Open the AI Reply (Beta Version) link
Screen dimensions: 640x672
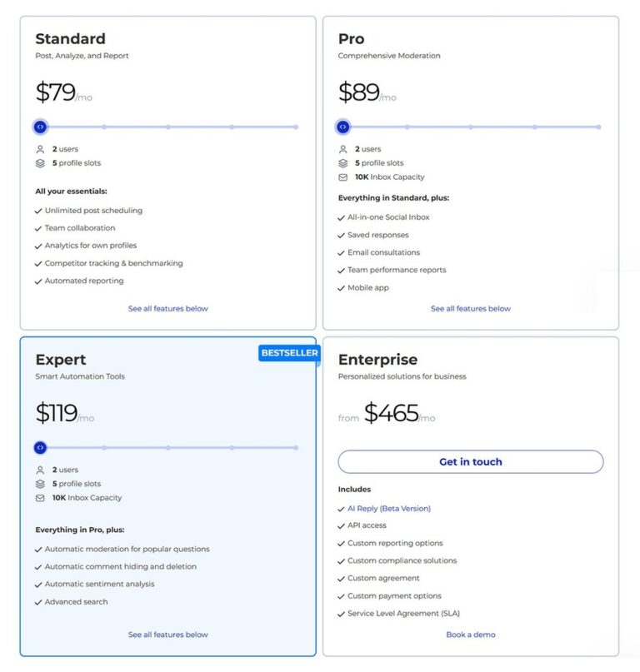(x=387, y=507)
